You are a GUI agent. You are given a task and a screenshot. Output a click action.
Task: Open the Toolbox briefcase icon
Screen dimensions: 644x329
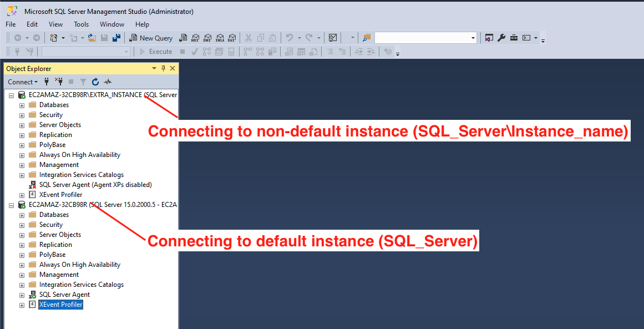click(x=514, y=38)
